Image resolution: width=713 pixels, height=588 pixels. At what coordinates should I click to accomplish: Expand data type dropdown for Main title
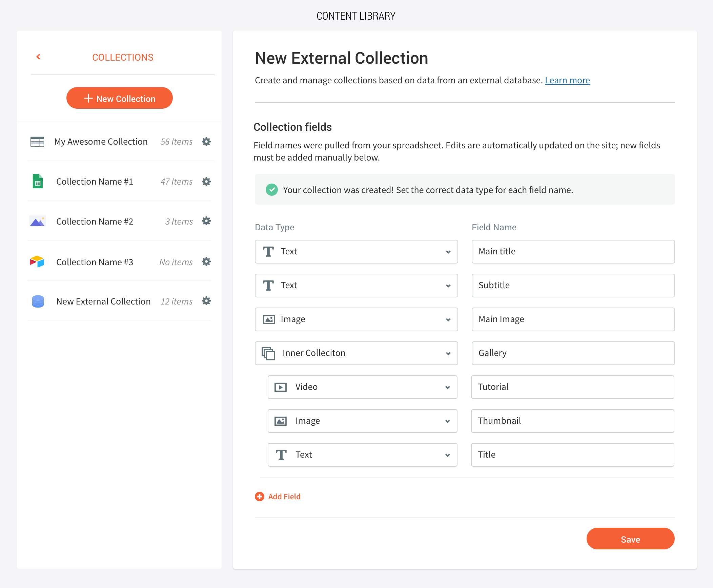(356, 252)
